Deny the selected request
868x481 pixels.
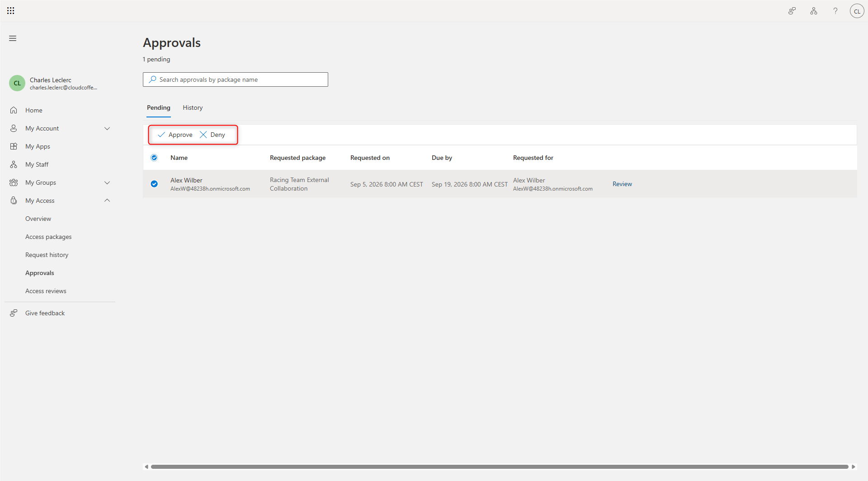tap(212, 135)
